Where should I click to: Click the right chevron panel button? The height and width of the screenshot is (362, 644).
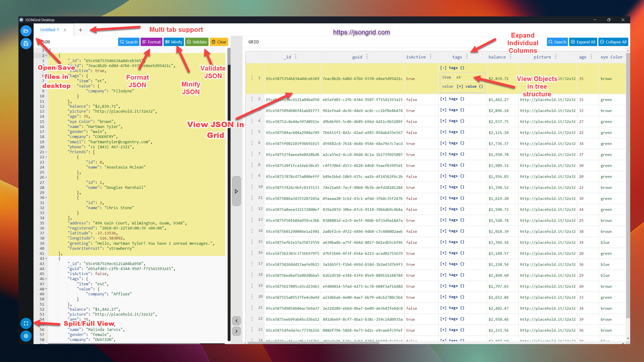(236, 331)
